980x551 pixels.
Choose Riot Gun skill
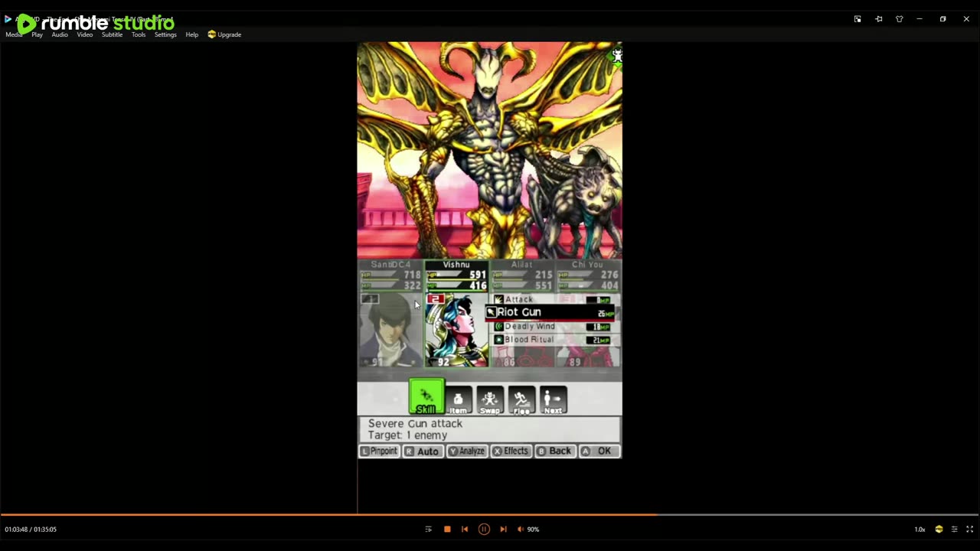pyautogui.click(x=550, y=312)
